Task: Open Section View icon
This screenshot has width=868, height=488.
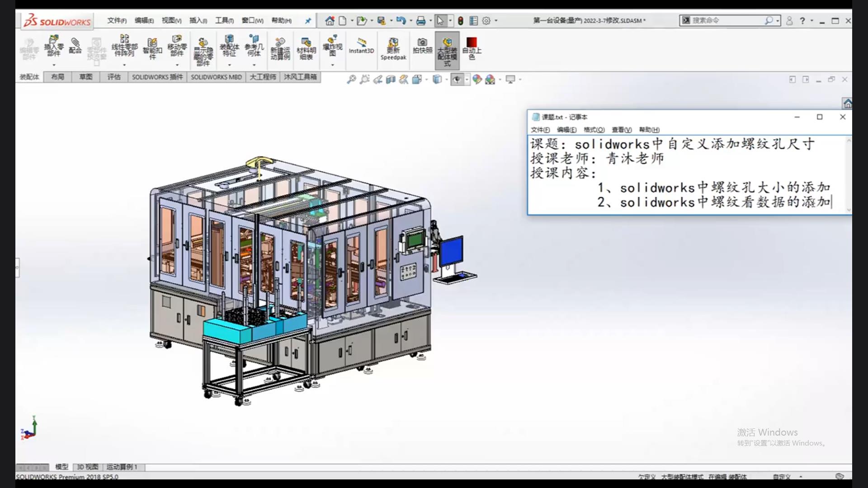Action: pos(391,80)
